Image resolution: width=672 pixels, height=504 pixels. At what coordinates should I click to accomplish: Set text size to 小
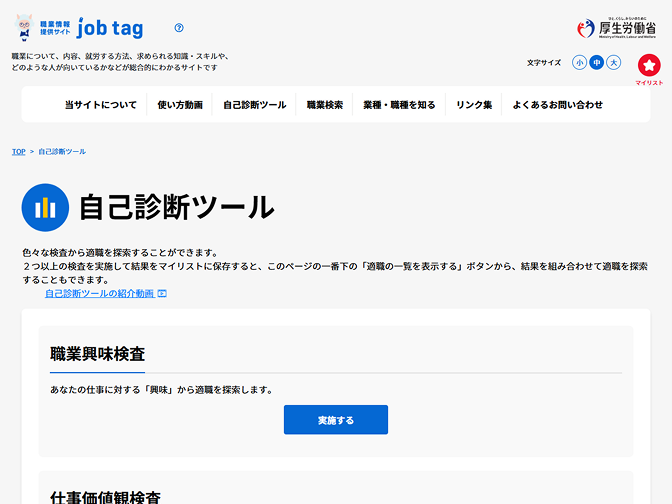(x=579, y=63)
